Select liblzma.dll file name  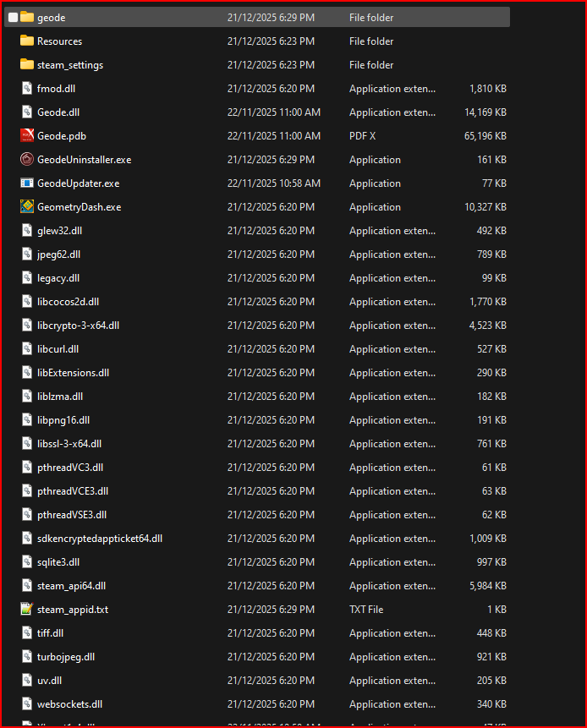coord(60,397)
